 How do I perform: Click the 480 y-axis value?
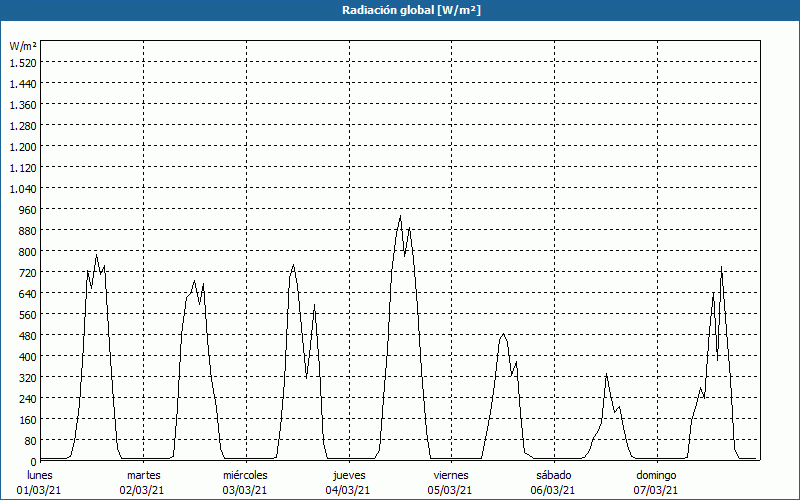tap(28, 336)
